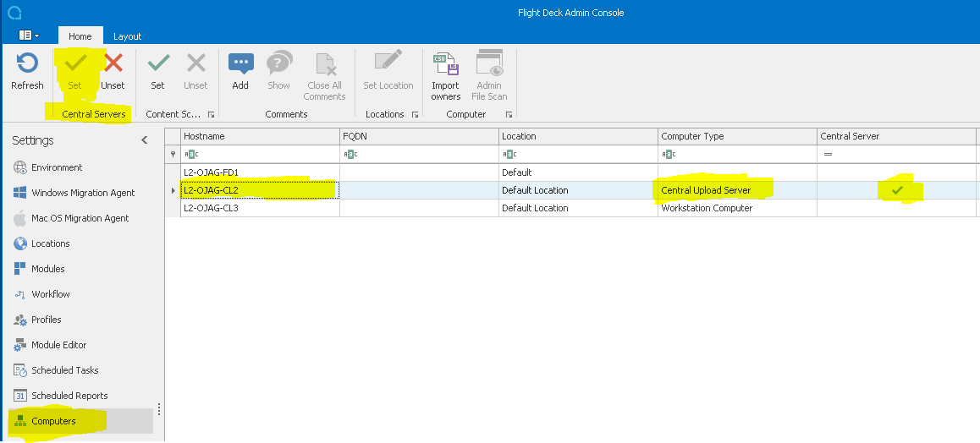
Task: Unset Content Scan with grey X
Action: tap(195, 63)
